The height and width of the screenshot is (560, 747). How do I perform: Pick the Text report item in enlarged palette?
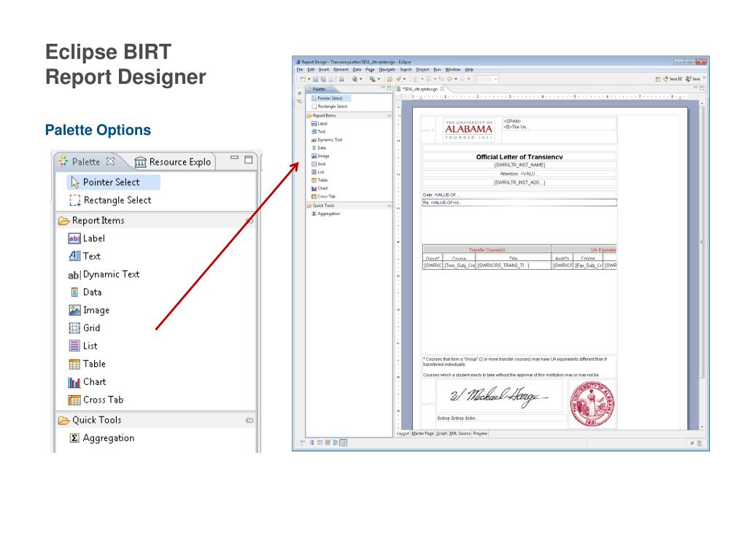pyautogui.click(x=85, y=256)
